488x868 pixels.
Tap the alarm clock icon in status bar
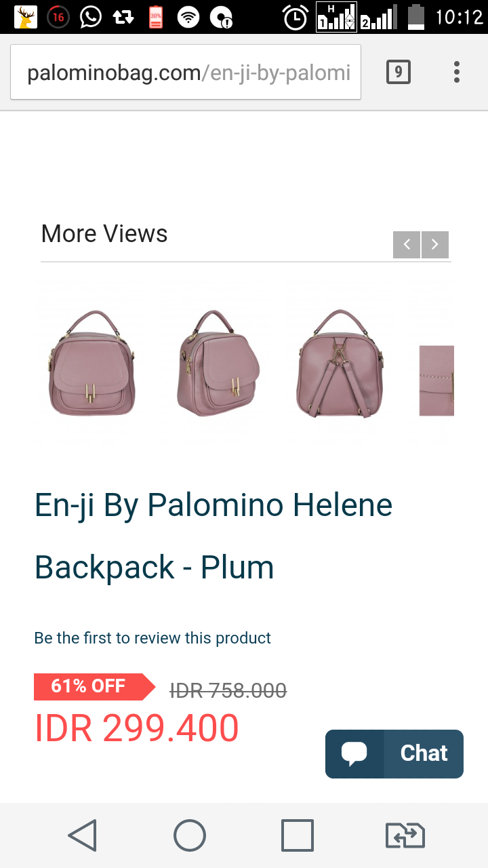pos(296,17)
